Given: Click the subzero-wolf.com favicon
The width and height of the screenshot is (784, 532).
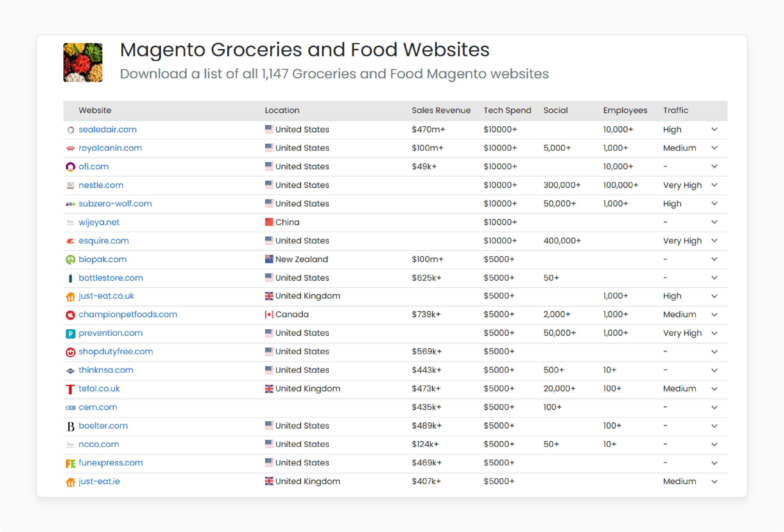Looking at the screenshot, I should [x=70, y=204].
